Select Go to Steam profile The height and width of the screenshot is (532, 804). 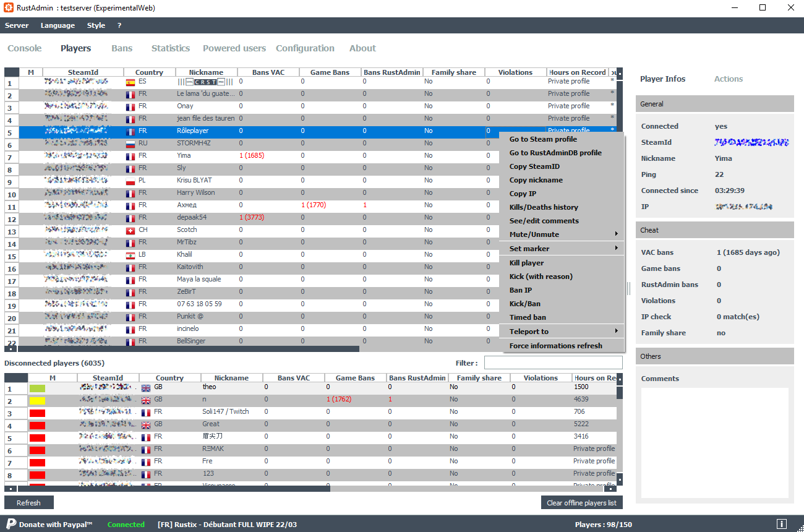coord(562,139)
